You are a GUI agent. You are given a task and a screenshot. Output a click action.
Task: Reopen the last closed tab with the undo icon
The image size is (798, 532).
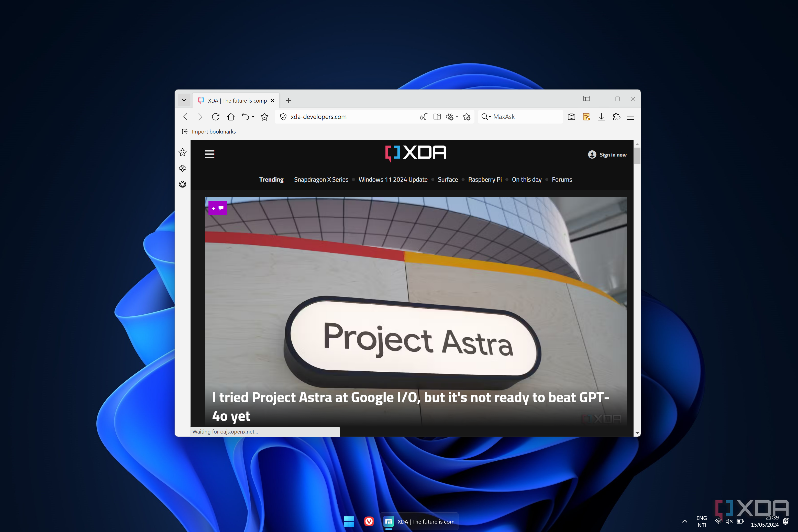coord(245,117)
